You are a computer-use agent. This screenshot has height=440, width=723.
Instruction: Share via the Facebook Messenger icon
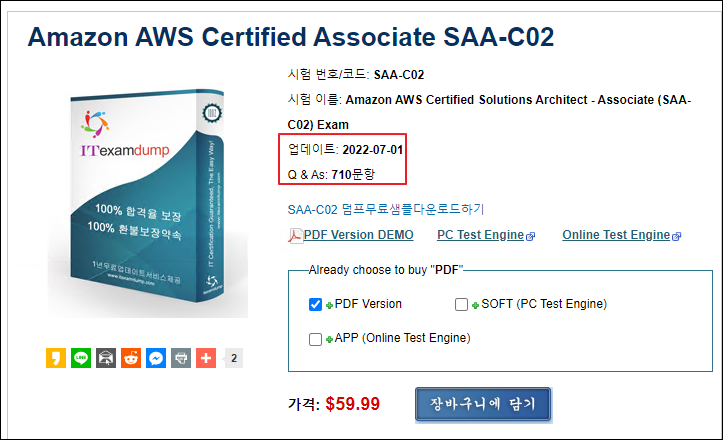coord(156,358)
